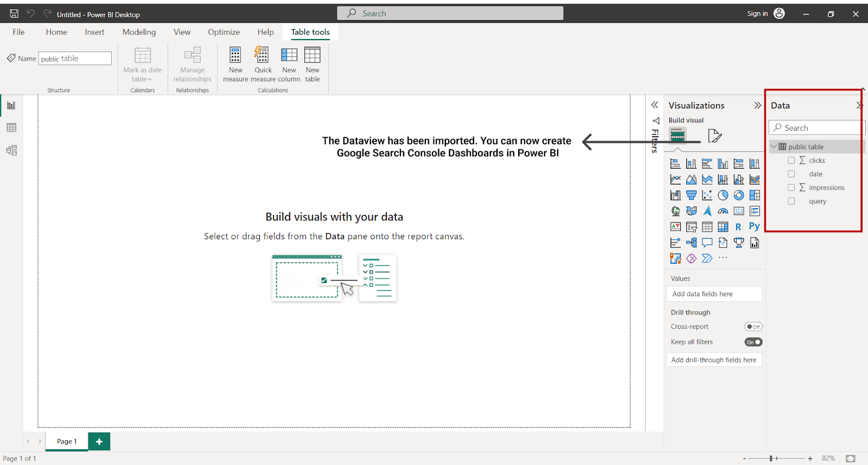The width and height of the screenshot is (868, 465).
Task: Click the Quick measure icon
Action: coord(262,55)
